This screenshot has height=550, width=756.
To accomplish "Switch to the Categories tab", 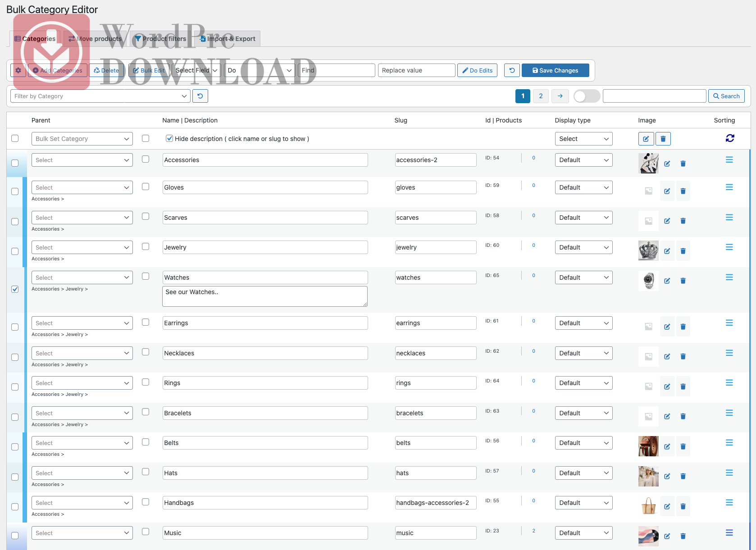I will coord(35,39).
